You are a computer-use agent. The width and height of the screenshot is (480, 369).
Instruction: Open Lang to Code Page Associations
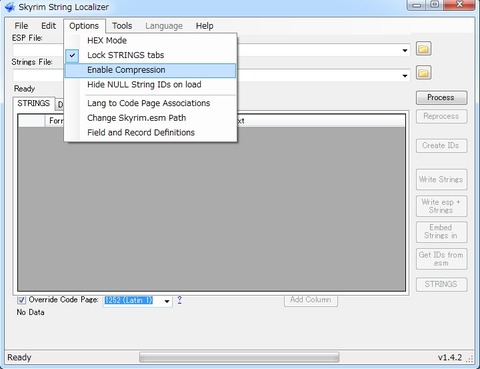coord(150,103)
